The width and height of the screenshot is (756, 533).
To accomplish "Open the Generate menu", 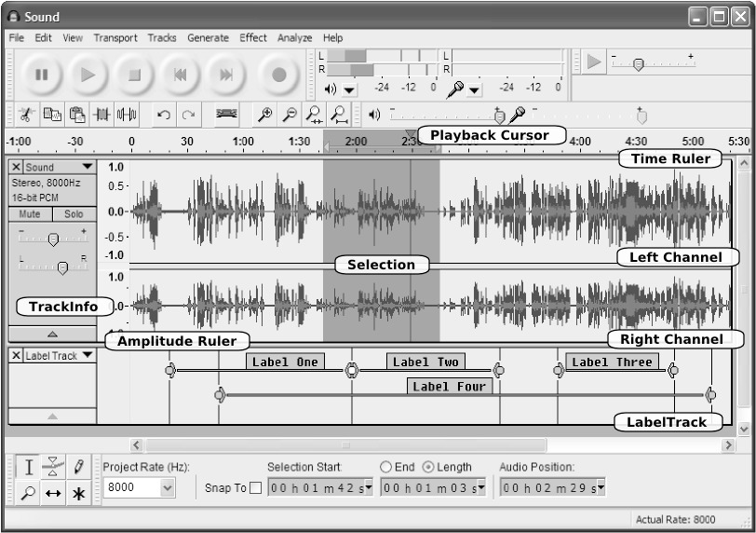I will pyautogui.click(x=208, y=38).
